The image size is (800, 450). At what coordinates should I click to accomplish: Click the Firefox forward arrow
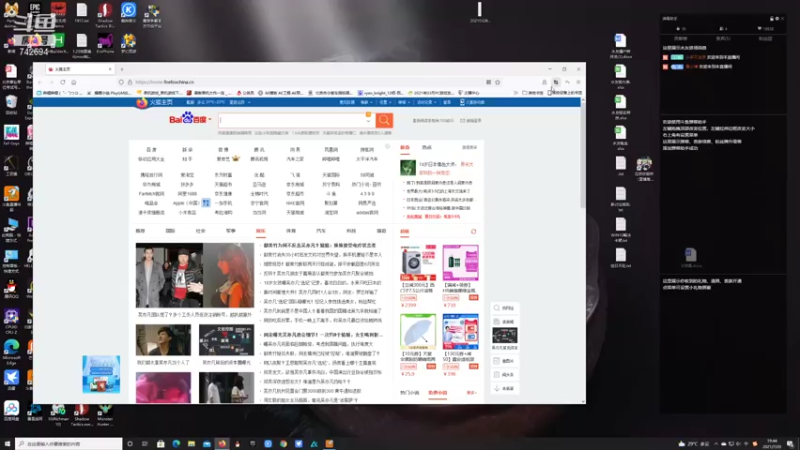tap(52, 82)
